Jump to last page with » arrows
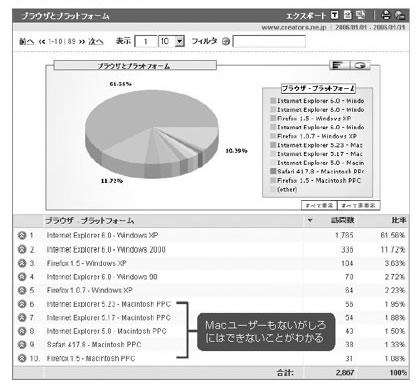Image resolution: width=420 pixels, height=390 pixels. (x=82, y=42)
